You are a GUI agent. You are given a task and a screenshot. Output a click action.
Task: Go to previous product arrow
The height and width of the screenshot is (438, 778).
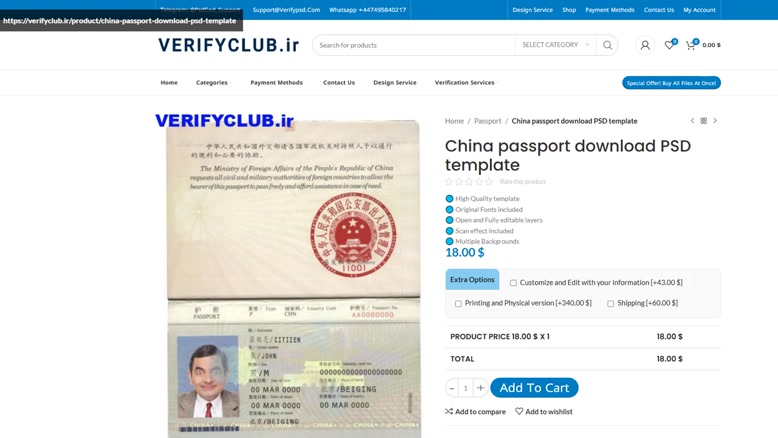tap(692, 121)
